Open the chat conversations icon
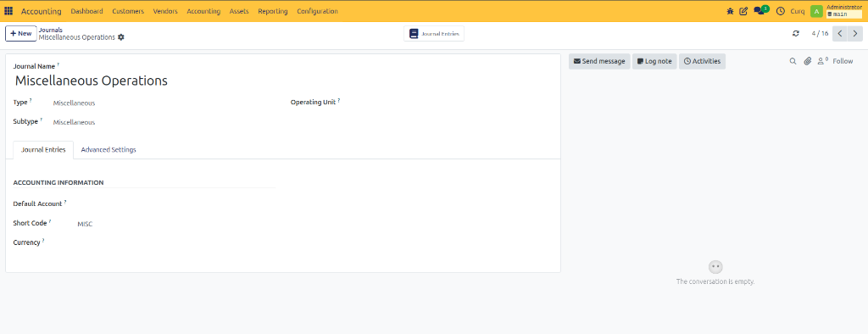868x334 pixels. pyautogui.click(x=759, y=11)
